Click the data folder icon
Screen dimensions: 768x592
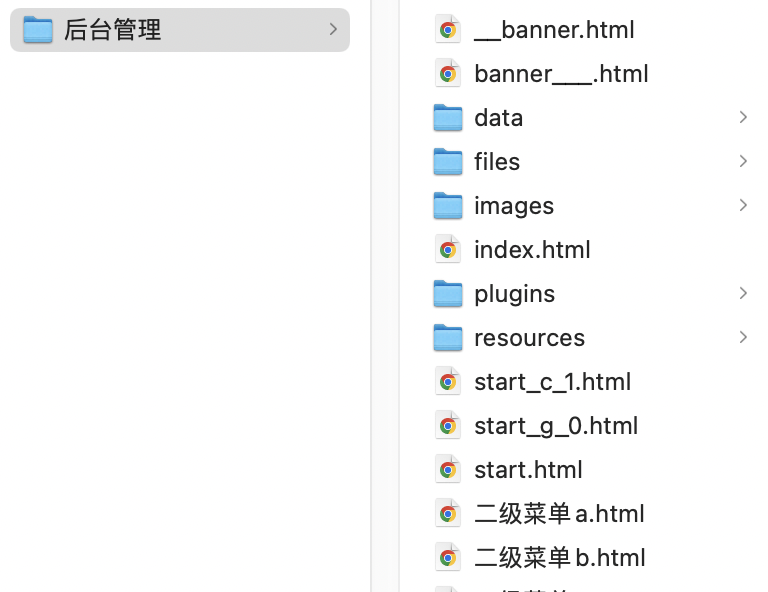448,118
